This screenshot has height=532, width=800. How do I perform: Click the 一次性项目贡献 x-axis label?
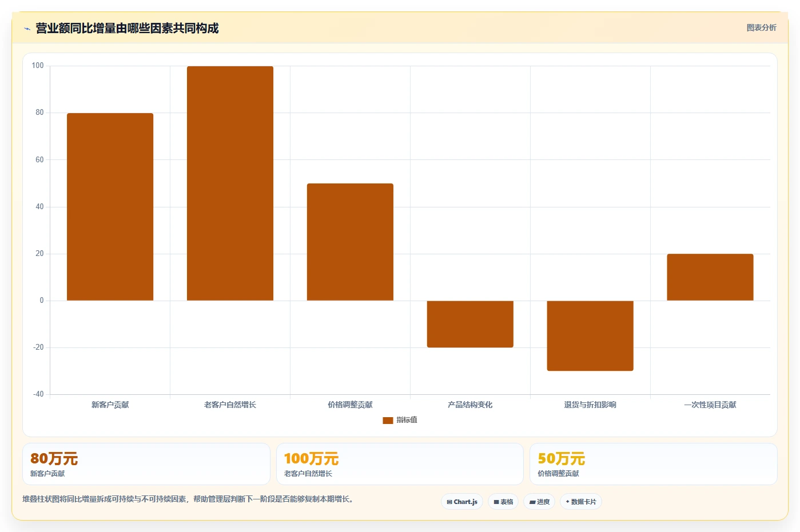click(x=710, y=405)
